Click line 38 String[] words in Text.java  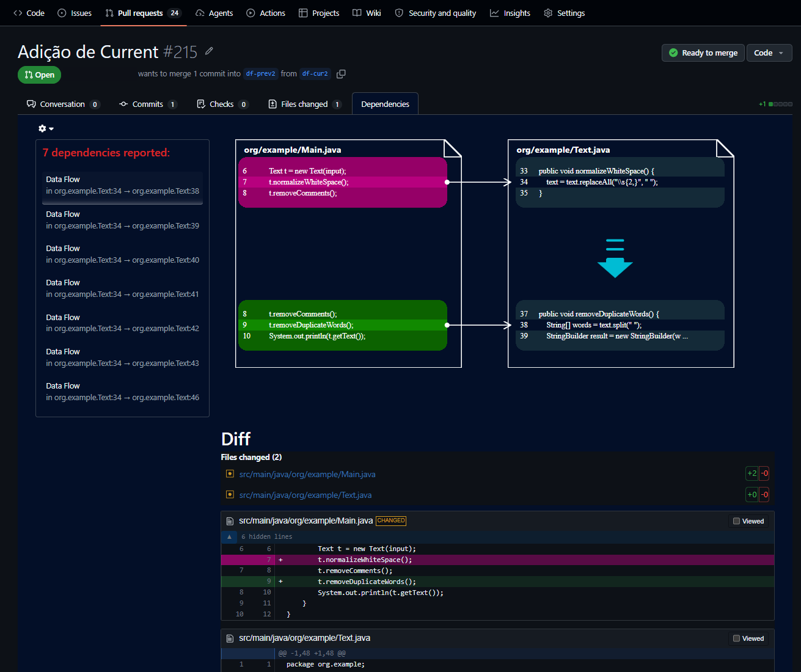click(620, 325)
